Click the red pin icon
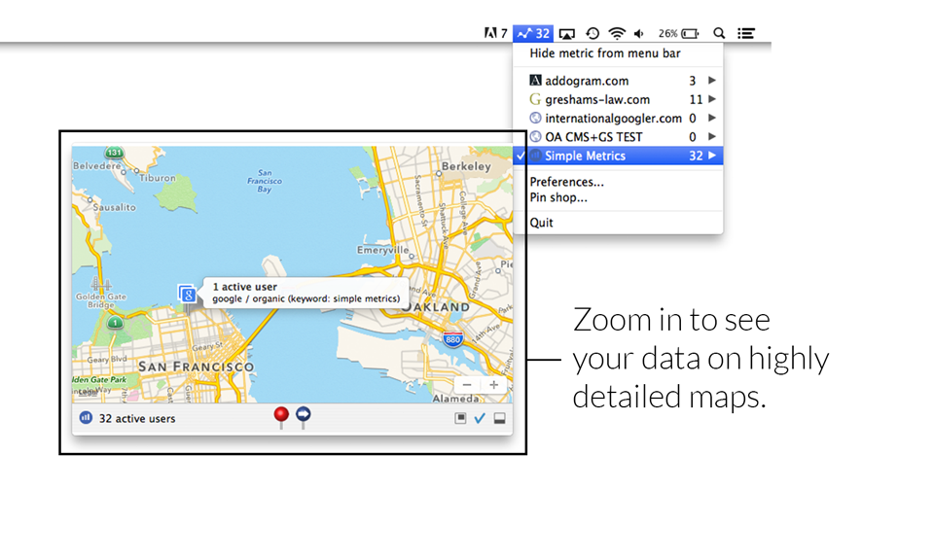 pyautogui.click(x=281, y=416)
